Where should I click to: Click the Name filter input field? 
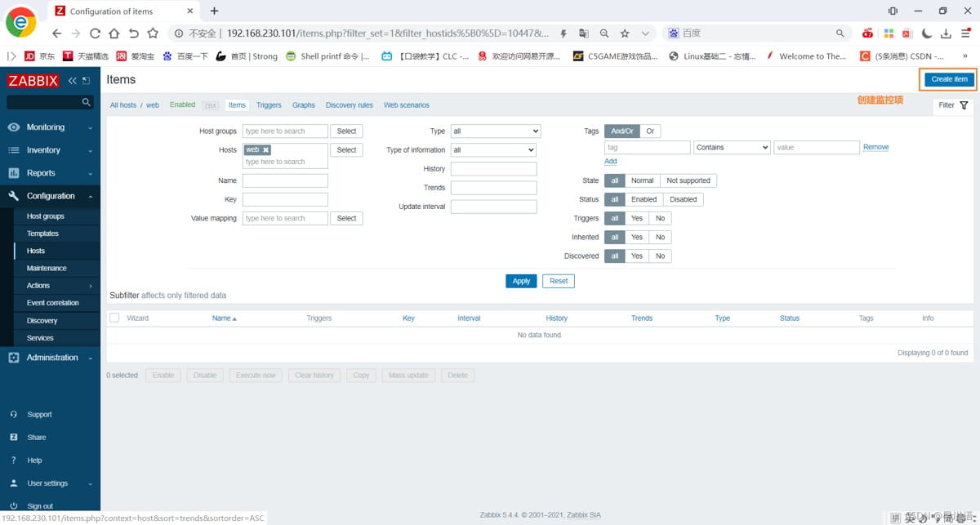(285, 180)
